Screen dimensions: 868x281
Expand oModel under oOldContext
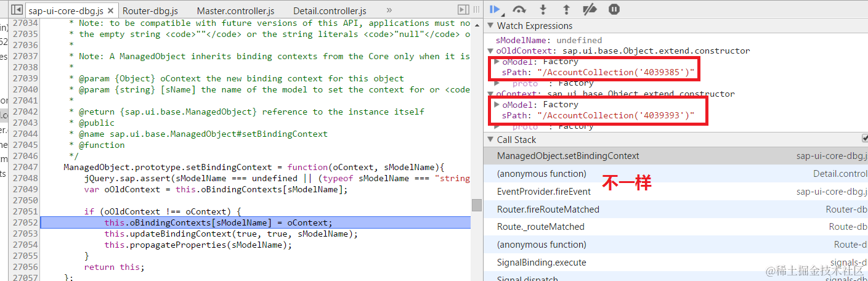pos(497,62)
